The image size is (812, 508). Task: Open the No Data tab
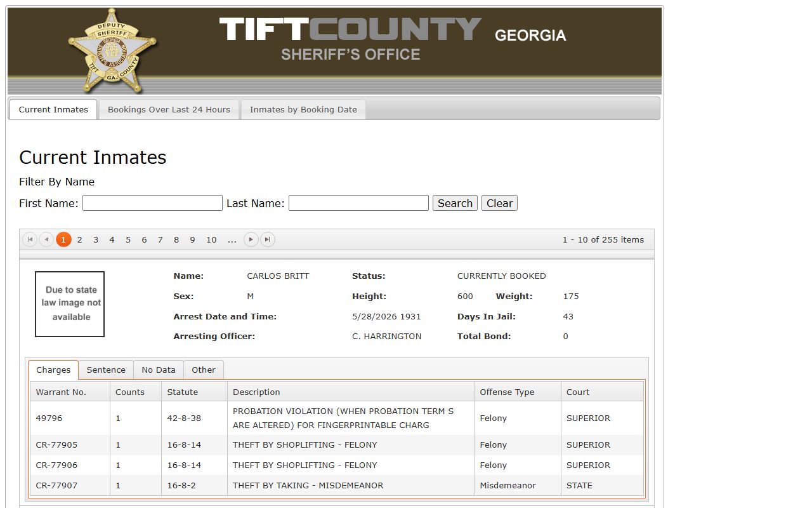159,370
